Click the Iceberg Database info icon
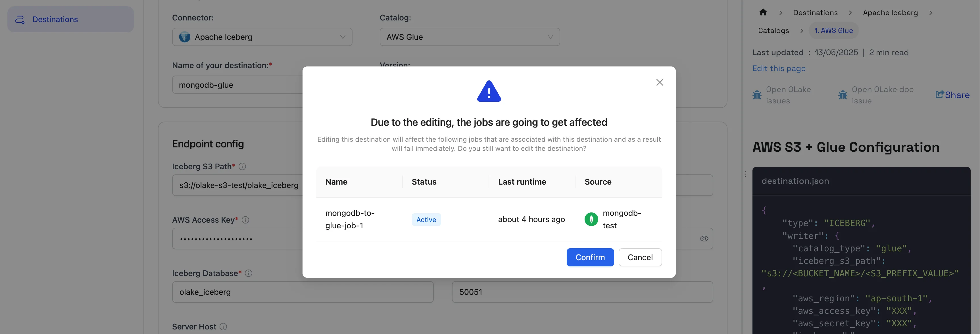 pos(249,273)
